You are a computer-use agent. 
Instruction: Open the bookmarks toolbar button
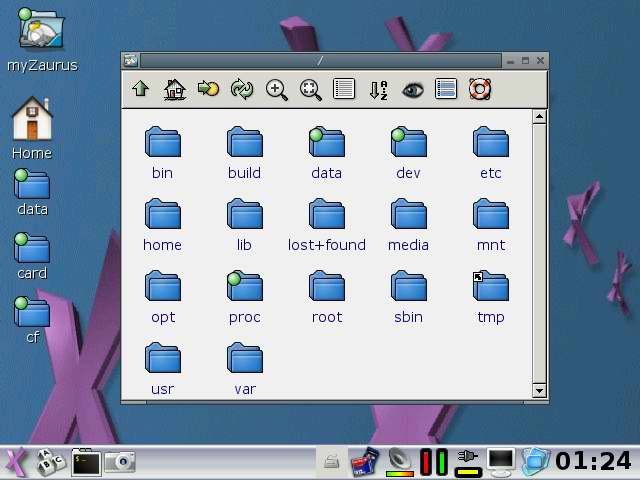(208, 89)
